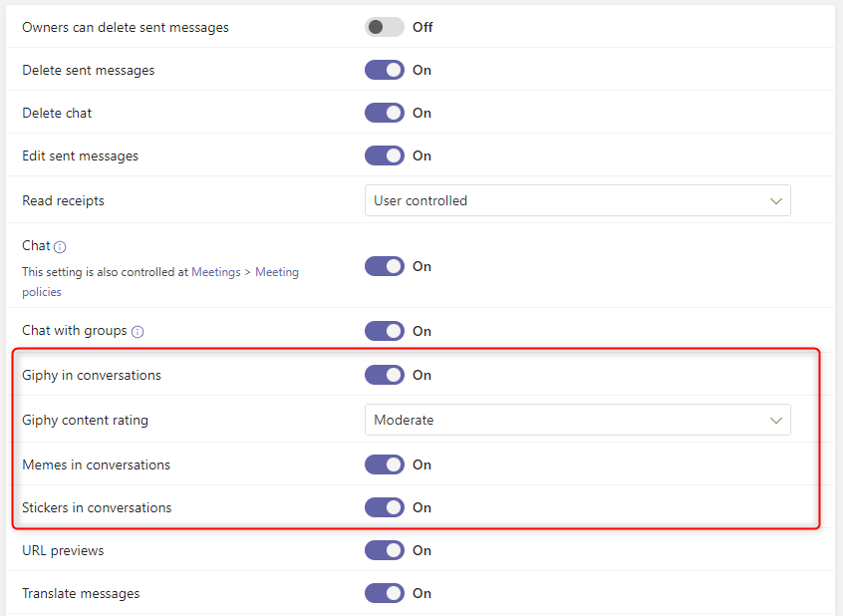Image resolution: width=843 pixels, height=616 pixels.
Task: Turn off the Chat toggle
Action: [384, 266]
